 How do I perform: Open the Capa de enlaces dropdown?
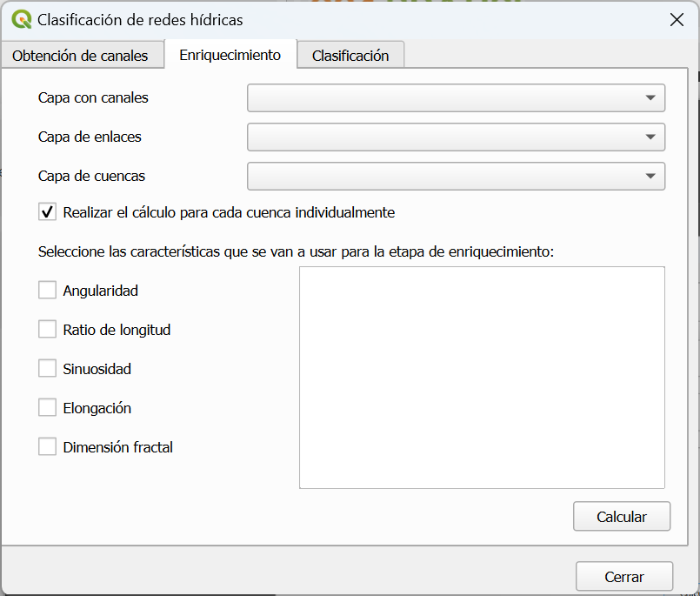650,137
